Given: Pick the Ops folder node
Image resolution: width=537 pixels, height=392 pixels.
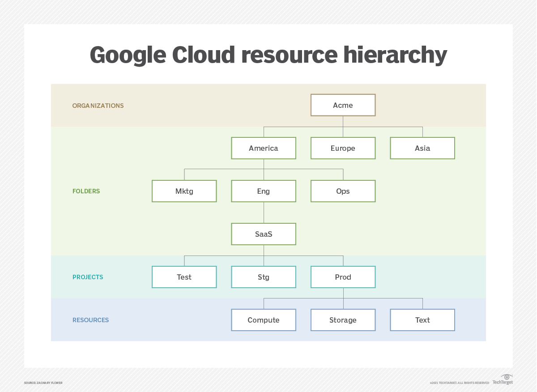Looking at the screenshot, I should (x=343, y=191).
